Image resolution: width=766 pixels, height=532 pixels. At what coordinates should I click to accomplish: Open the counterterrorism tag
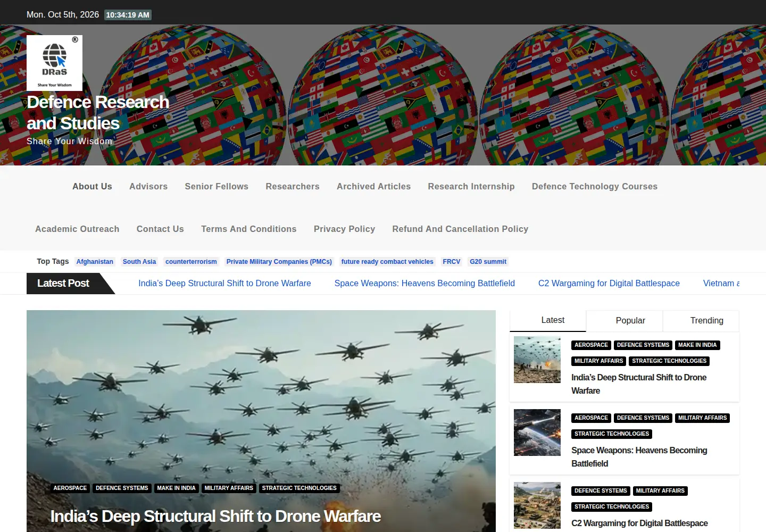[x=191, y=262]
